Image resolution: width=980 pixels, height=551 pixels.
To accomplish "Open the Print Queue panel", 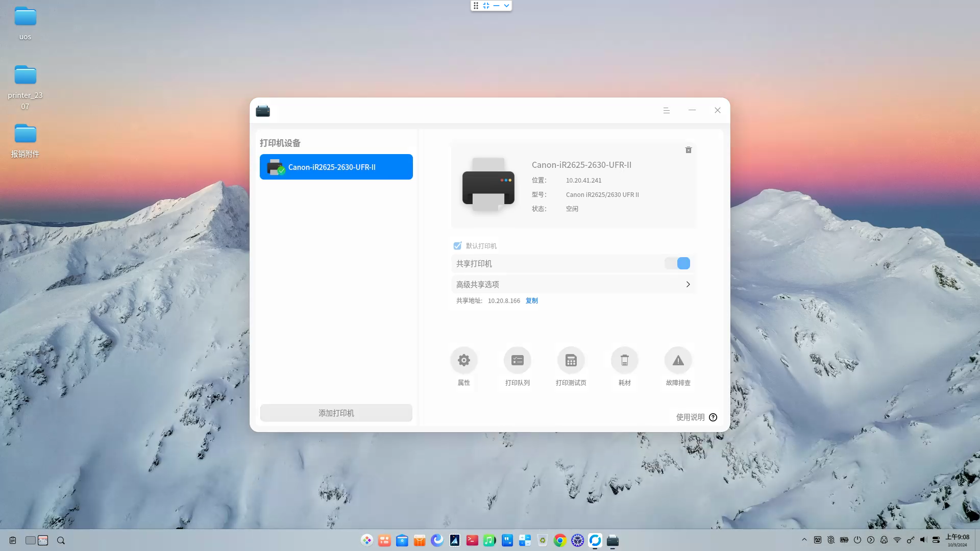I will pos(517,360).
